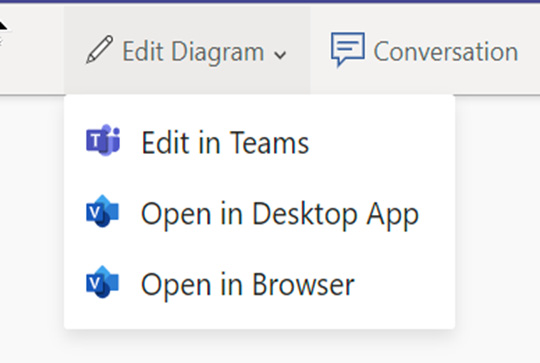The height and width of the screenshot is (363, 540).
Task: Pick the Open in Browser menu entry
Action: (259, 284)
